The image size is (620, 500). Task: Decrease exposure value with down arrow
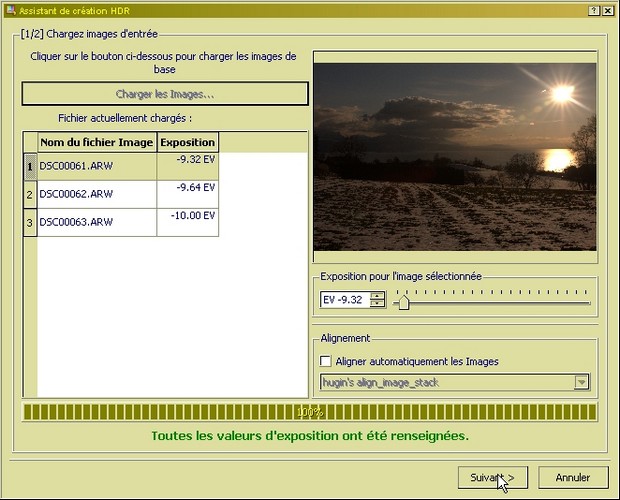click(377, 304)
